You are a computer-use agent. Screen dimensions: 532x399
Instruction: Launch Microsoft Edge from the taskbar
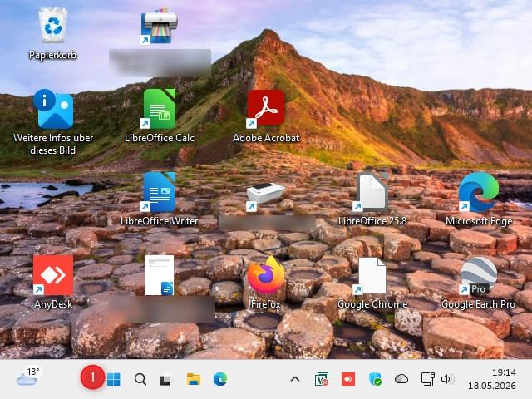click(220, 379)
